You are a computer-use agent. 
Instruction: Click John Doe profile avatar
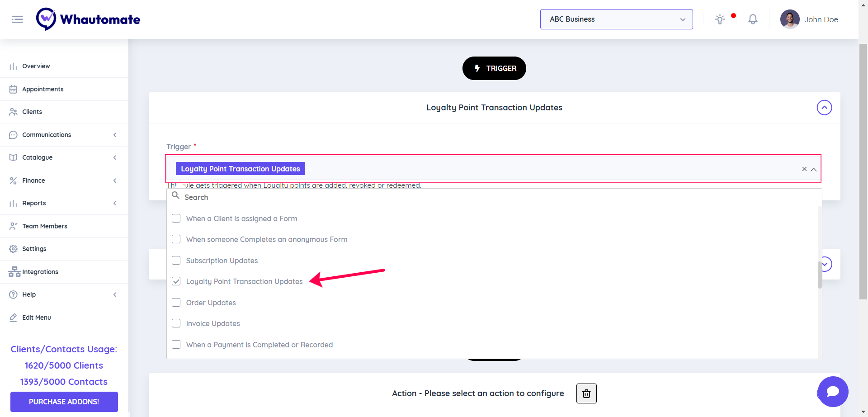[x=790, y=19]
